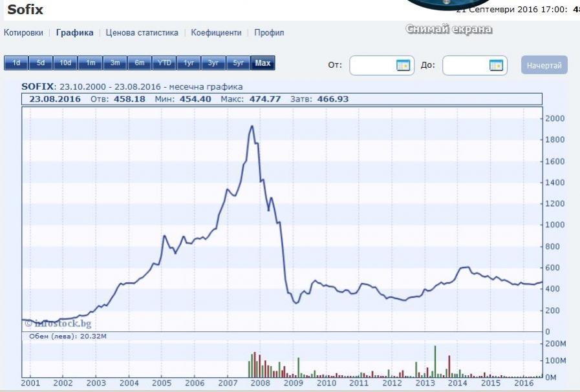Switch chart to 6m range

point(140,63)
